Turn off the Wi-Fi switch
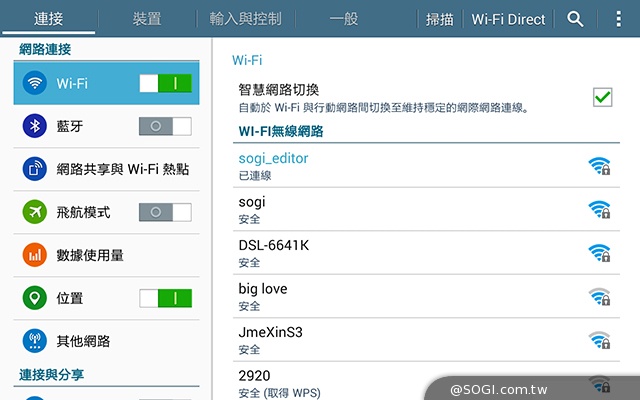Viewport: 640px width, 400px height. [x=165, y=83]
